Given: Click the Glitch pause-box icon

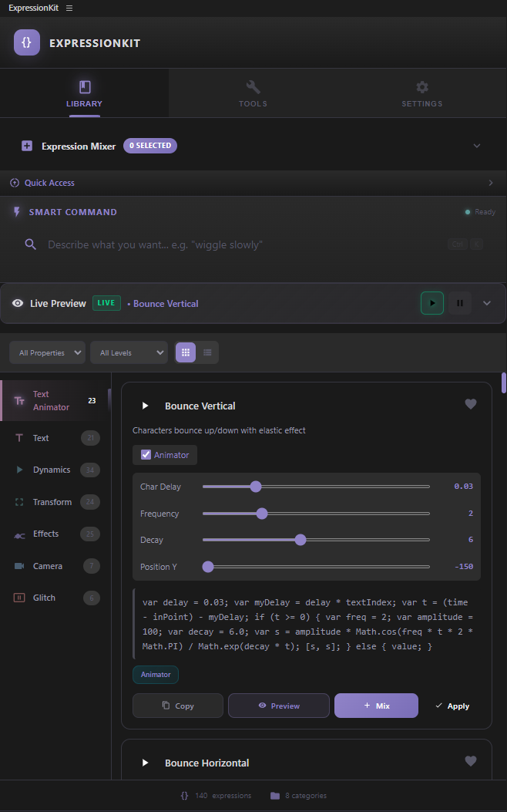Looking at the screenshot, I should click(x=19, y=598).
